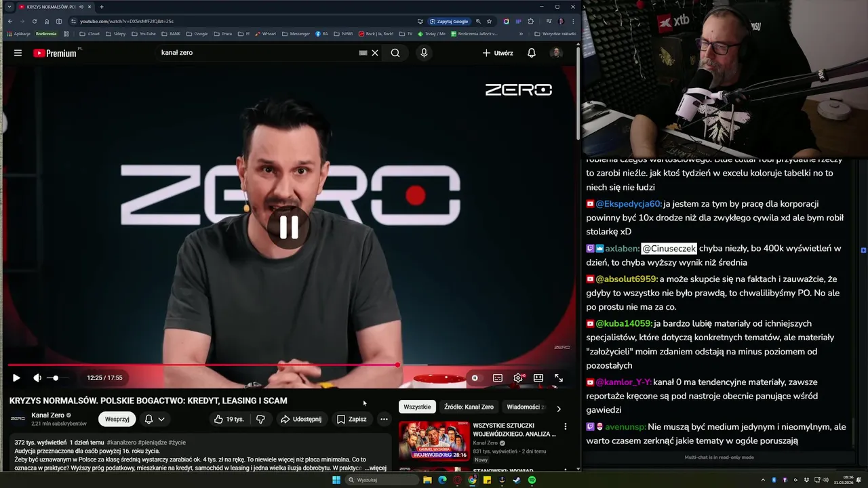
Task: Expand the notification preference chevron
Action: 161,419
